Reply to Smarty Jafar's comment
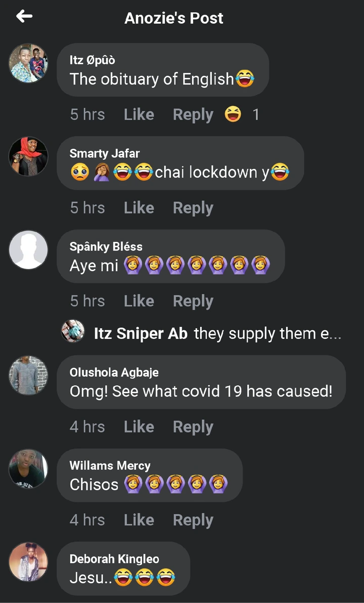The height and width of the screenshot is (603, 364). point(193,208)
